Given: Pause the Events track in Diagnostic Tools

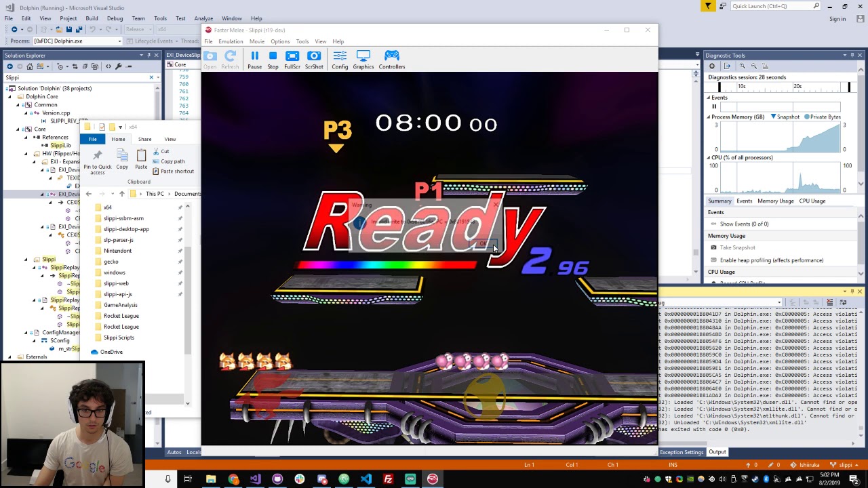Looking at the screenshot, I should pos(714,106).
